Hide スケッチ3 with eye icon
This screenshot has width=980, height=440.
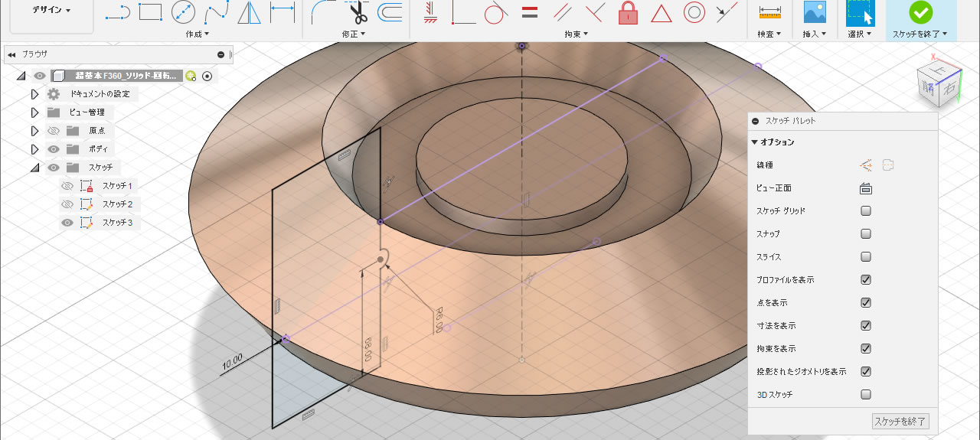(x=67, y=223)
